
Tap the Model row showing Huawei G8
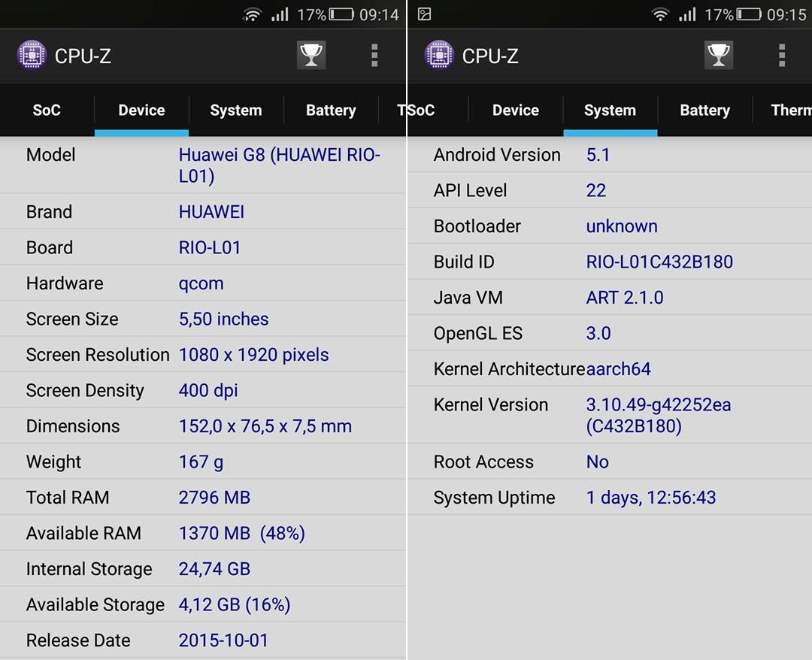click(203, 165)
